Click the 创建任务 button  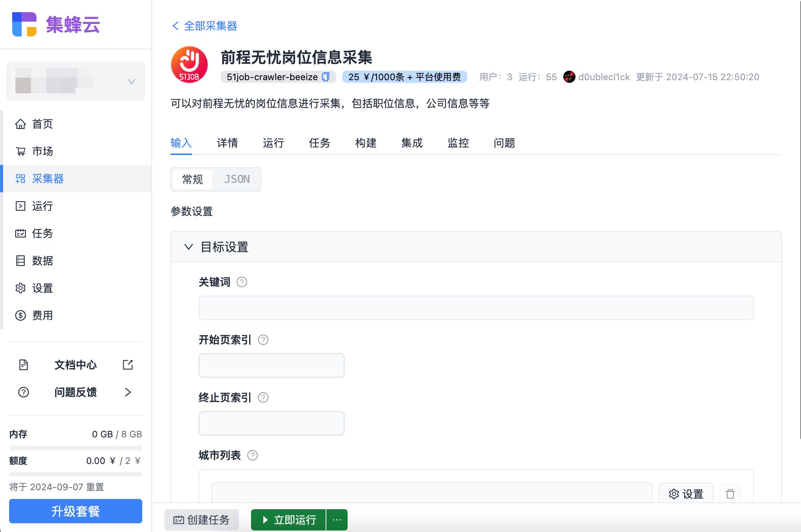(202, 519)
